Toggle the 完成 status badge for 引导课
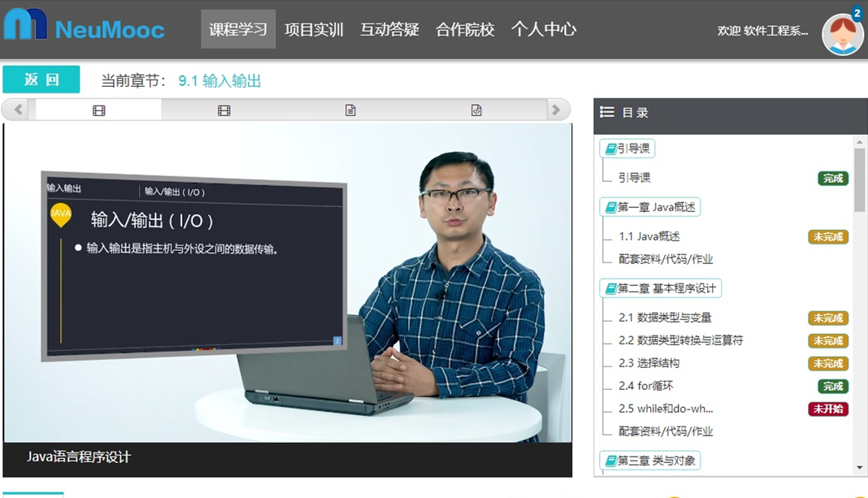Image resolution: width=868 pixels, height=498 pixels. (x=832, y=178)
